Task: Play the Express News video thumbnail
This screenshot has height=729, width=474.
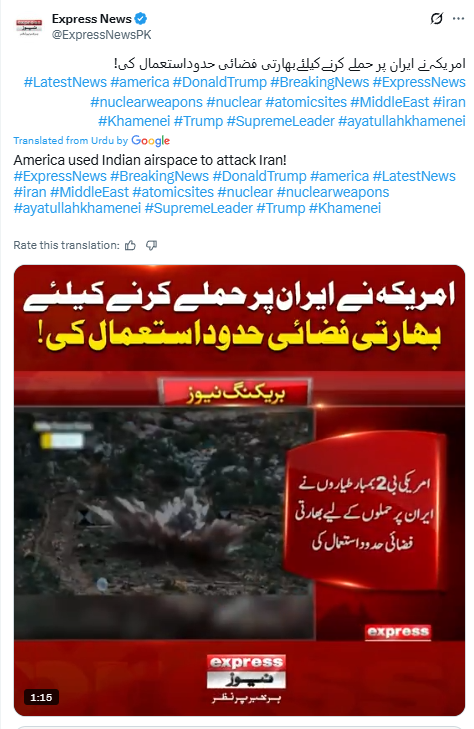Action: click(239, 490)
